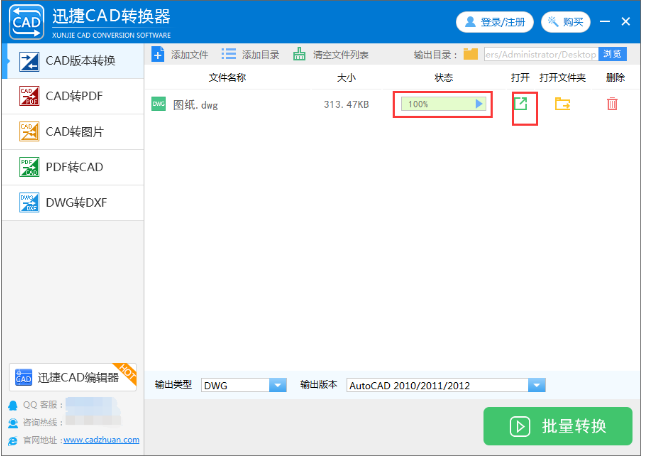Click the 迅捷CAD转换器 logo icon
This screenshot has height=458, width=647.
pyautogui.click(x=26, y=22)
